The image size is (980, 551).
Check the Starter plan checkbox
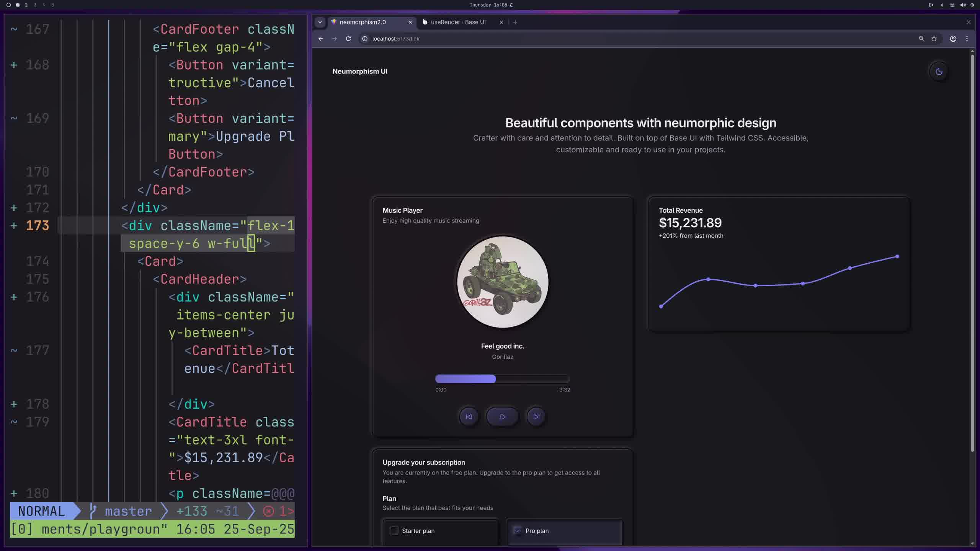pyautogui.click(x=394, y=531)
